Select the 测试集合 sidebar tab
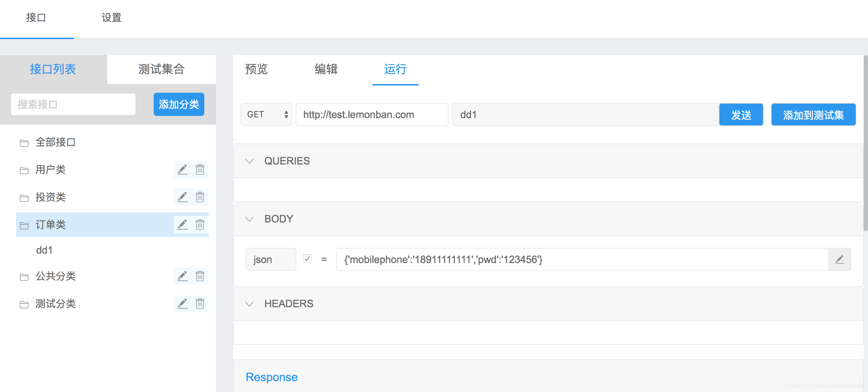The height and width of the screenshot is (392, 868). (x=162, y=69)
